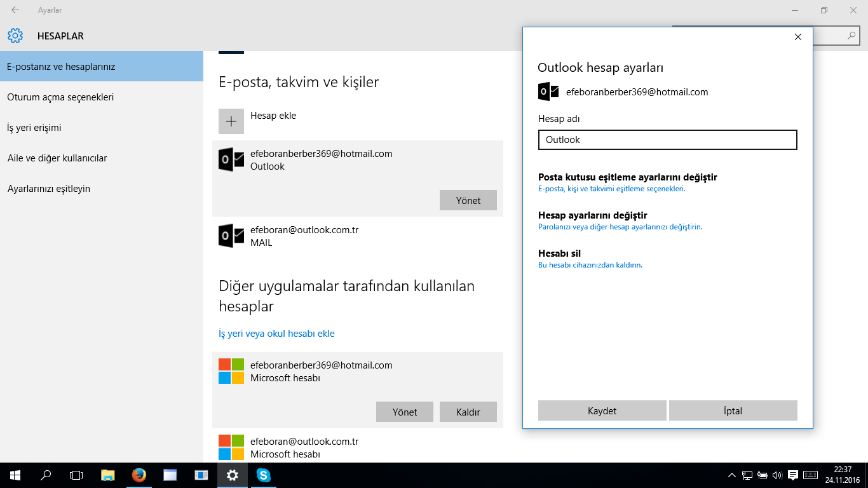Open Task View from the taskbar

pos(76,475)
